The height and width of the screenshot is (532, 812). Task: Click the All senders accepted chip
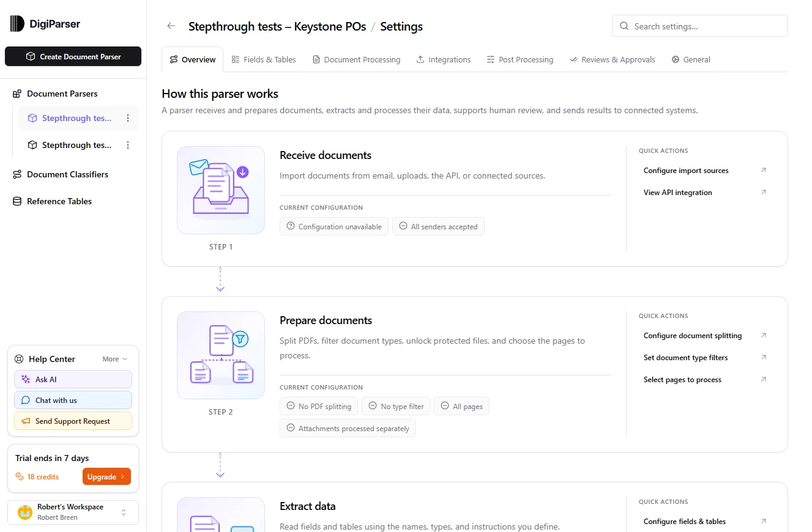pos(438,226)
